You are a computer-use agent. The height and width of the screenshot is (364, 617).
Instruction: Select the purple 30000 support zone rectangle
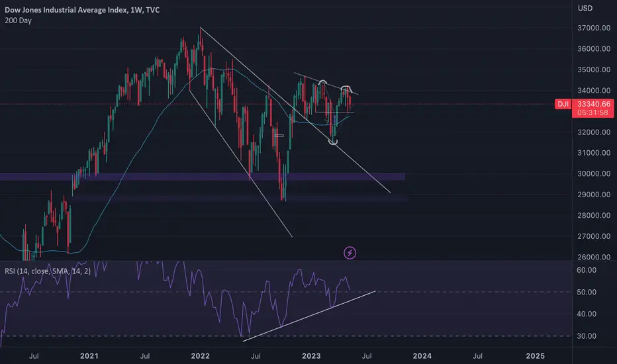[x=203, y=177]
